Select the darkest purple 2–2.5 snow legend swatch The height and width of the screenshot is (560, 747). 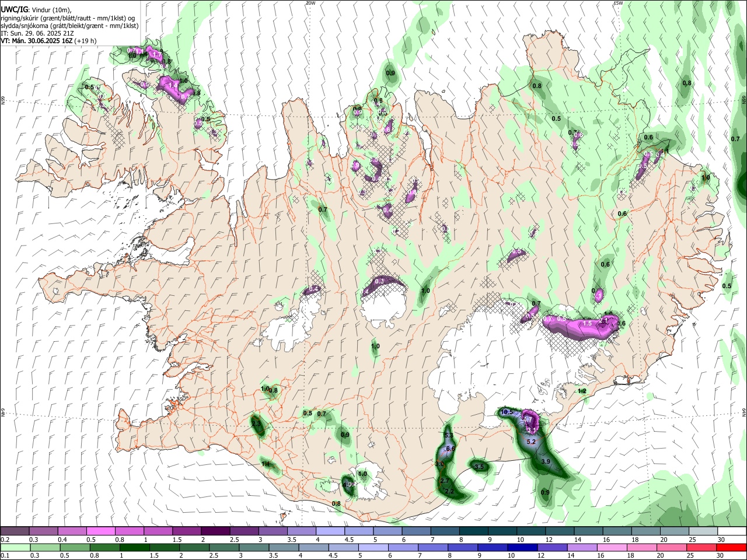coord(215,531)
